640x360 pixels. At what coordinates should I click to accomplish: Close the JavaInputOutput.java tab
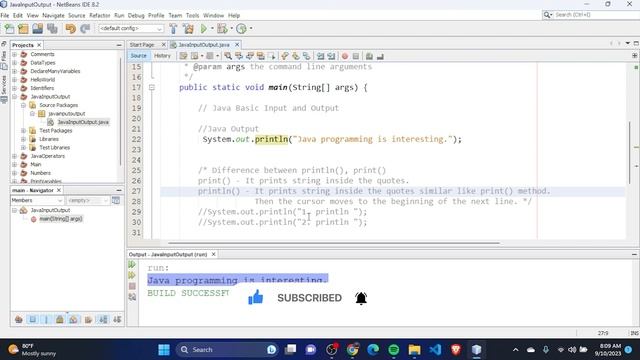tap(237, 44)
